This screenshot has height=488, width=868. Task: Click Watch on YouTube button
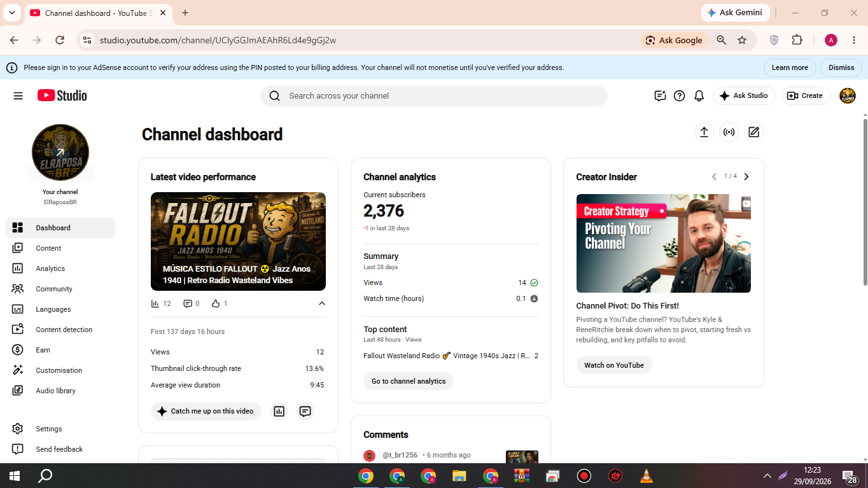(x=614, y=365)
